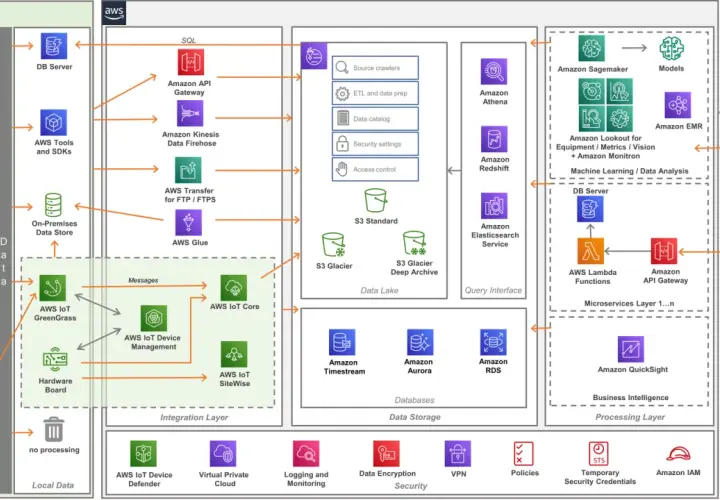Click the Models brain icon
Screen dimensions: 720x500
pos(671,48)
